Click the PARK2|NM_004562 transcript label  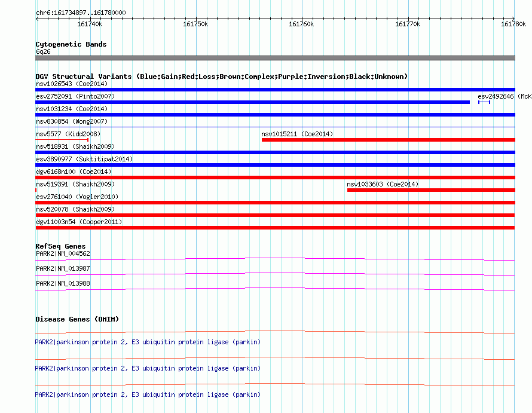63,253
